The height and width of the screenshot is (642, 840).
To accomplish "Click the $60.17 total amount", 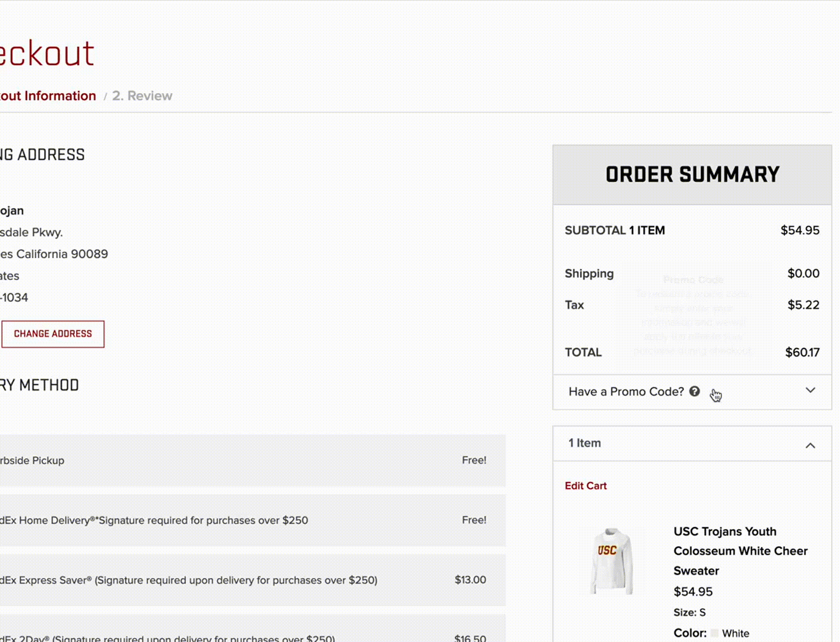I will pyautogui.click(x=802, y=352).
